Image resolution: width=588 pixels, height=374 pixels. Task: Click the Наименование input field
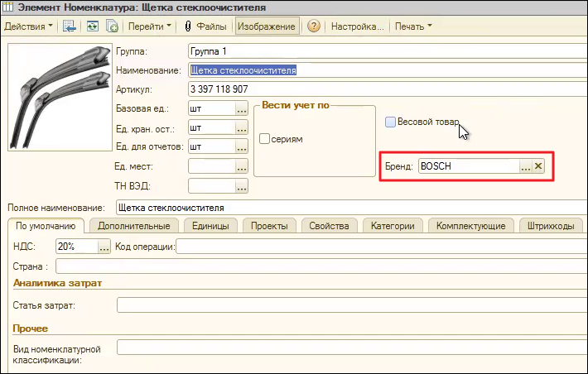[x=388, y=70]
